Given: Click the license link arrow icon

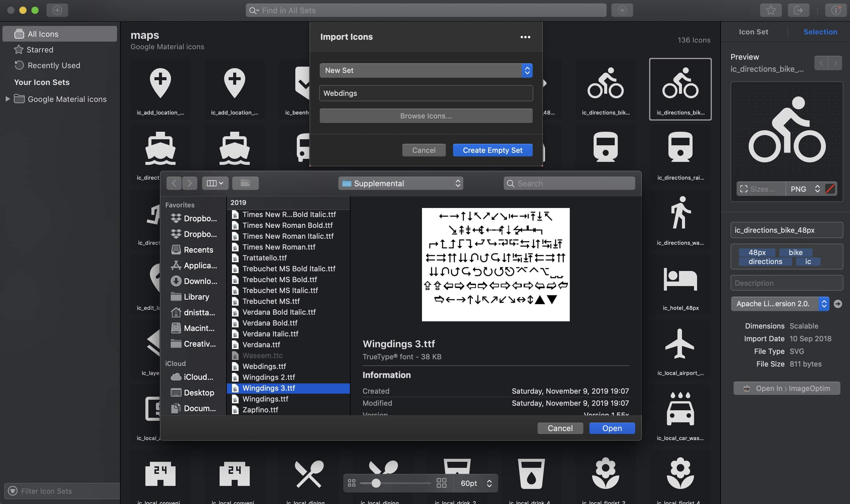Looking at the screenshot, I should [838, 304].
